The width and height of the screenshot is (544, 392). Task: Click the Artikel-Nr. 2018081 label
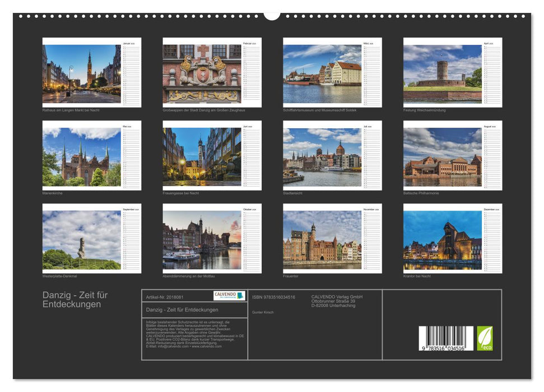click(165, 297)
